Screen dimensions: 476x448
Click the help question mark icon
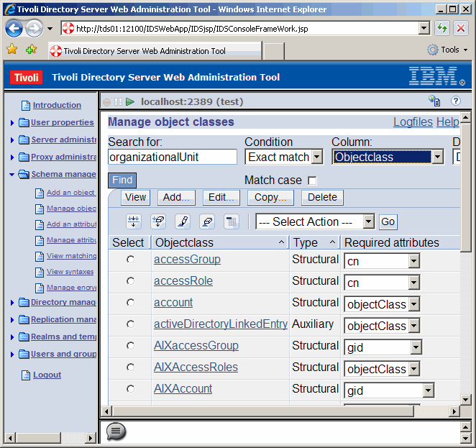coord(455,101)
